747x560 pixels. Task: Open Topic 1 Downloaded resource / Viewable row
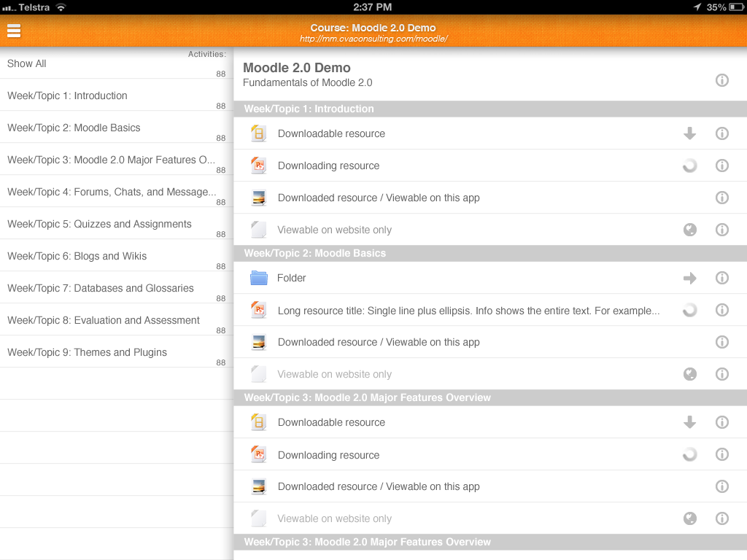pyautogui.click(x=490, y=198)
